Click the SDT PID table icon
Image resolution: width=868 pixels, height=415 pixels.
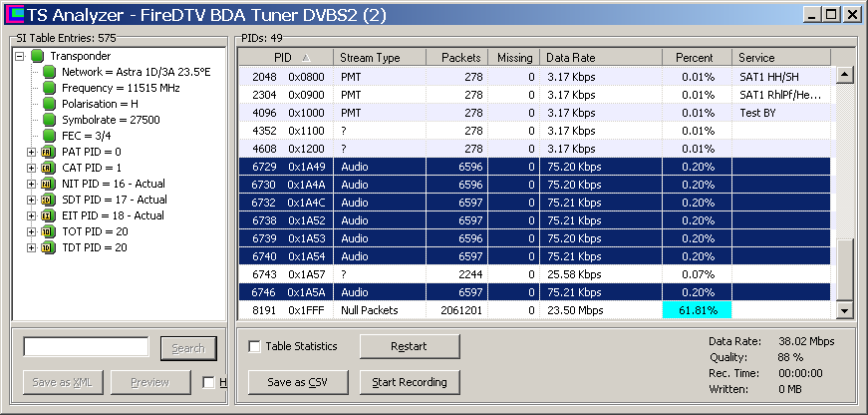(x=46, y=200)
